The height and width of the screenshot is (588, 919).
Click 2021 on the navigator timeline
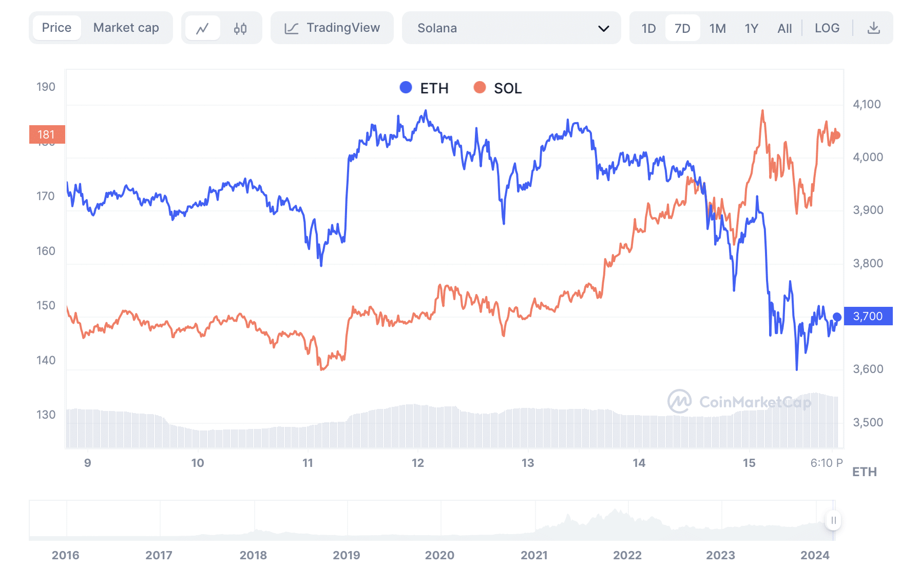coord(534,555)
